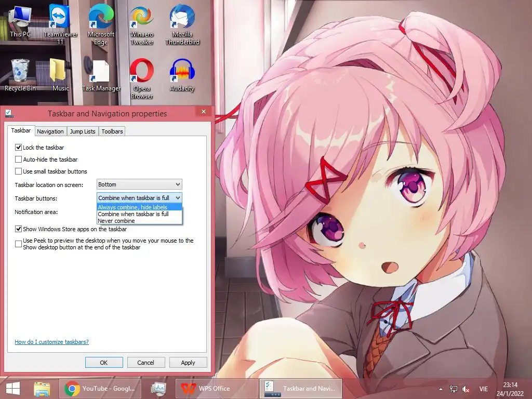Enable Use Peek to preview desktop checkbox
This screenshot has width=532, height=399.
[x=18, y=244]
